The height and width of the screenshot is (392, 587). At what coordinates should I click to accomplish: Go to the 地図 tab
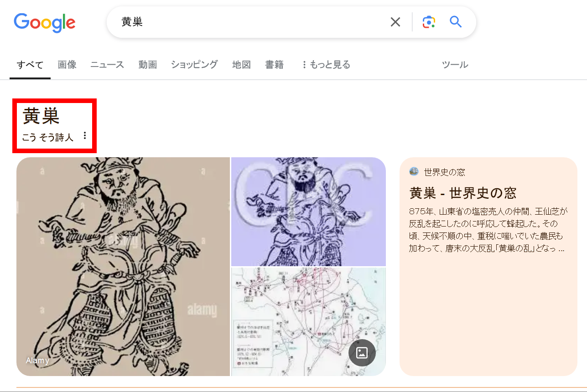(x=241, y=65)
